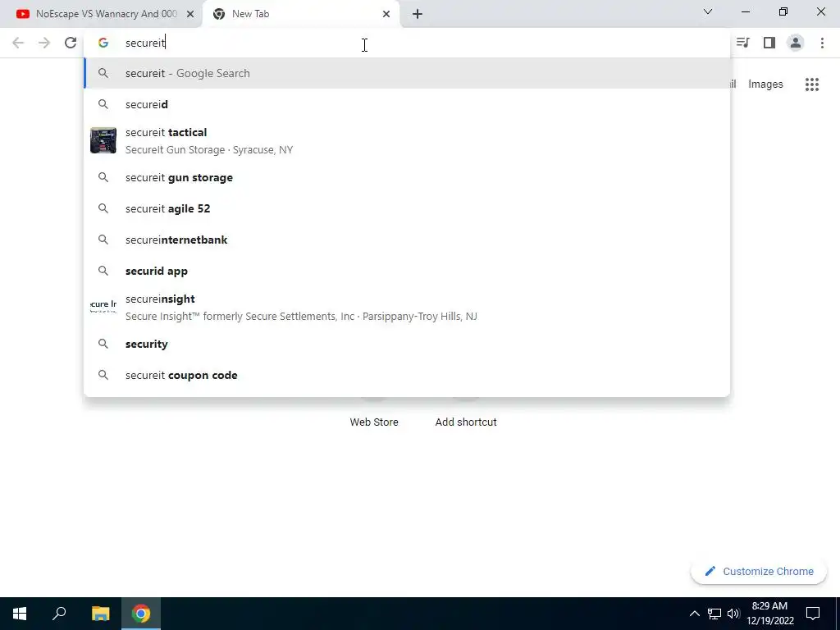Open Chrome three-dot menu
The image size is (840, 630).
[x=822, y=43]
